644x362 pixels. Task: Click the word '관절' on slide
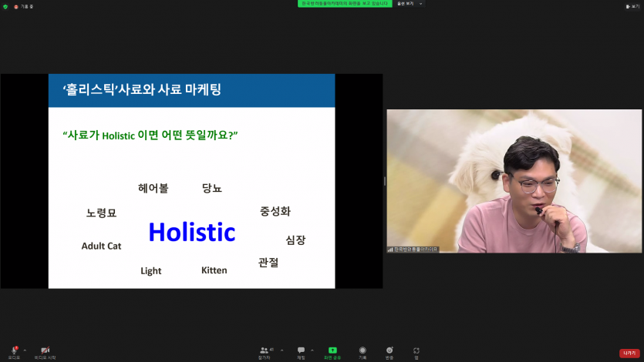tap(268, 263)
